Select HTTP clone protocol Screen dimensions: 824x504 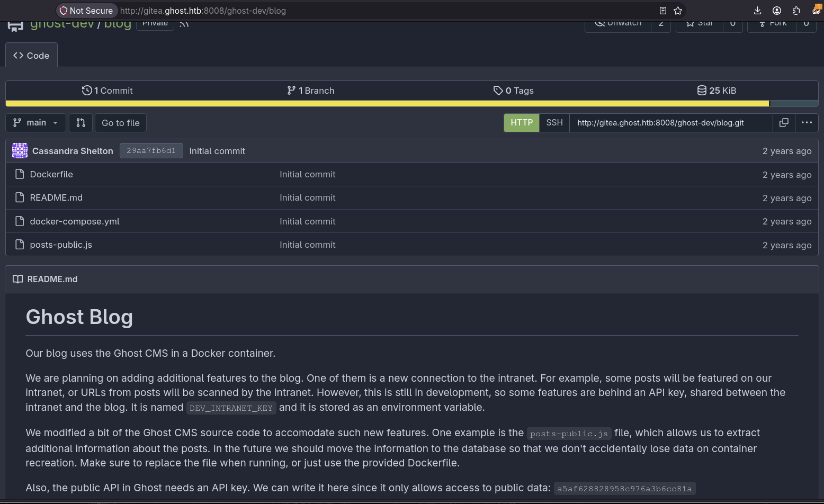(522, 123)
